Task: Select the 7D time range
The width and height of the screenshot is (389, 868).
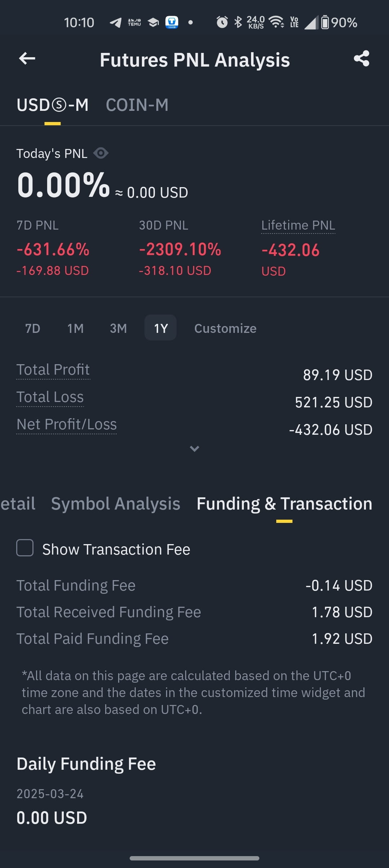Action: pyautogui.click(x=32, y=328)
